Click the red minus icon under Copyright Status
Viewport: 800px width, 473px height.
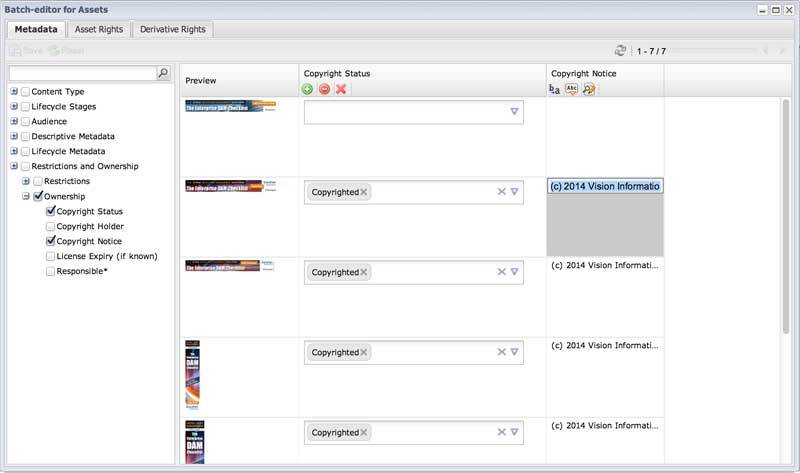pyautogui.click(x=324, y=89)
